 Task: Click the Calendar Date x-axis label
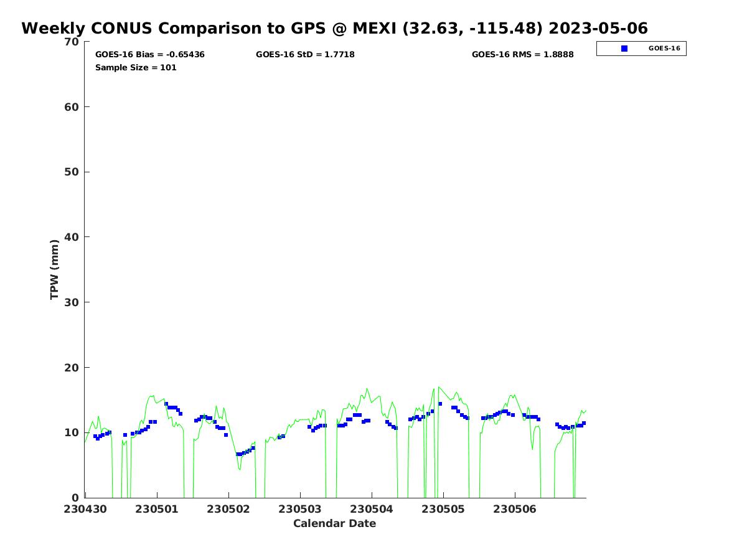click(334, 523)
